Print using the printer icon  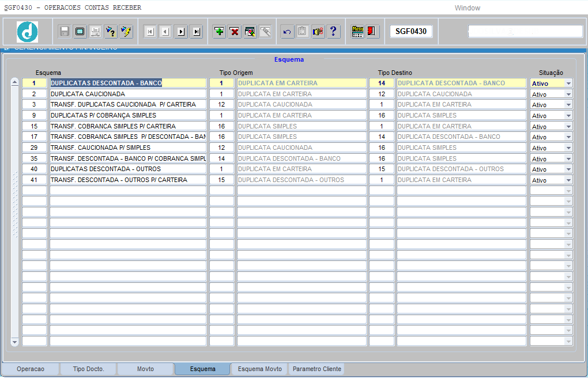(x=95, y=32)
